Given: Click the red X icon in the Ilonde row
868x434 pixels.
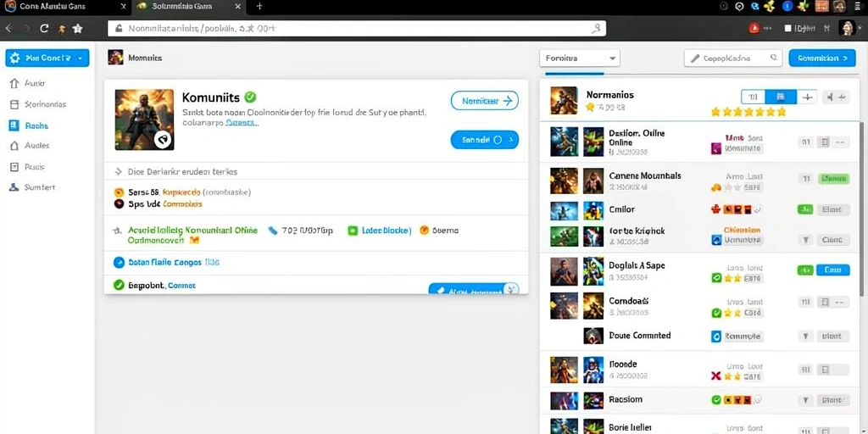Looking at the screenshot, I should tap(715, 376).
